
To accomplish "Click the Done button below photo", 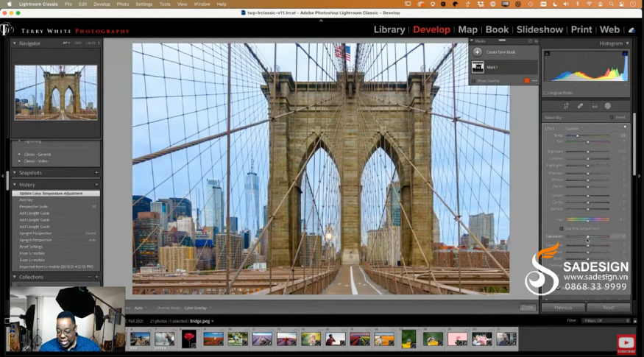I will click(528, 307).
